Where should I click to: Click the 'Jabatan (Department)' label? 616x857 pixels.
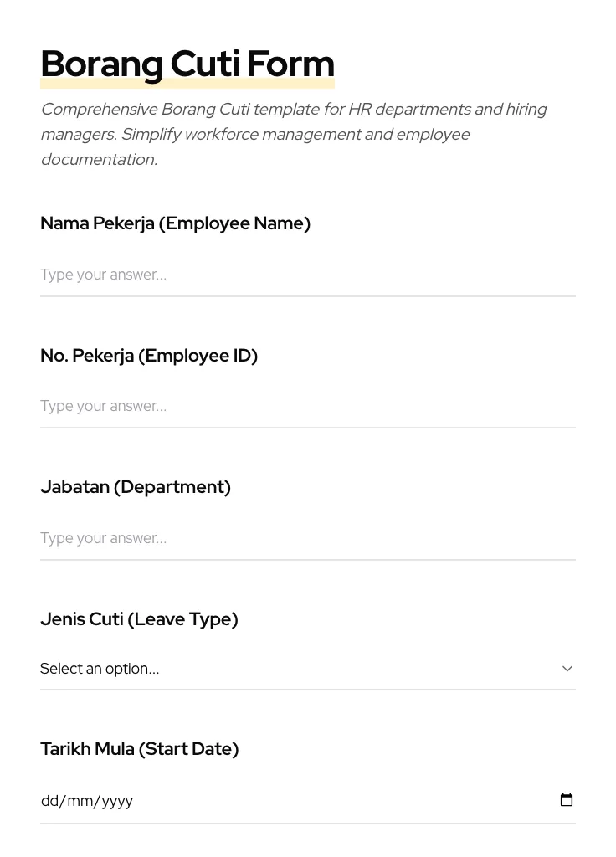(x=136, y=487)
